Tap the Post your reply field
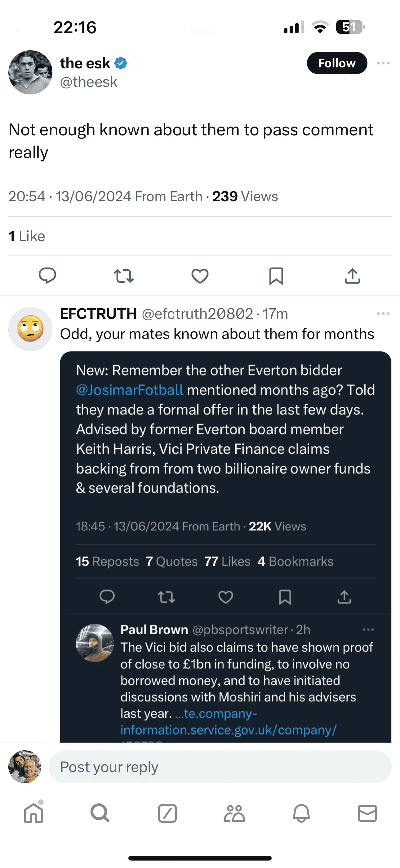 (x=220, y=766)
